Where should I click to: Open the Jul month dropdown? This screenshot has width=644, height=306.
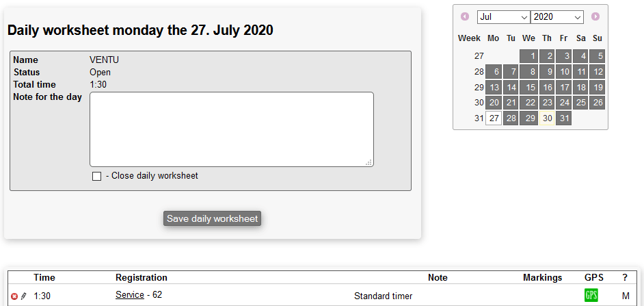pos(504,16)
